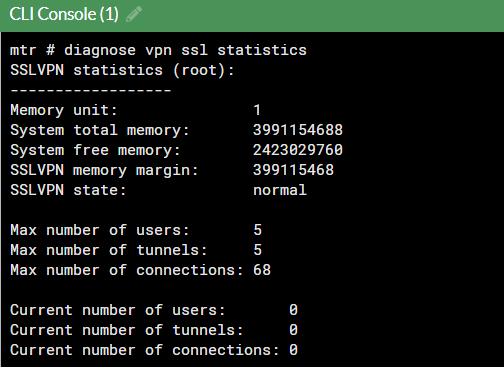Click the 'SSLVPN memory margin:' label
Screen dimensions: 504x367
coord(104,170)
